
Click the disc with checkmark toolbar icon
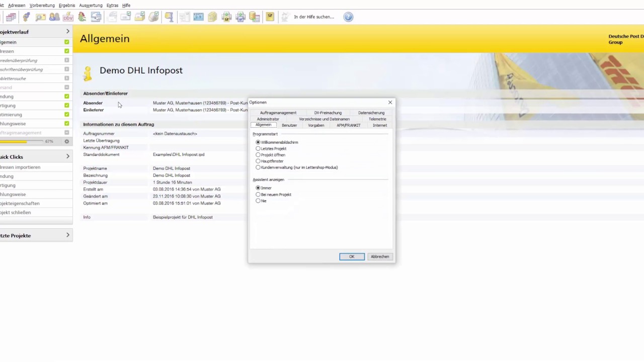pyautogui.click(x=153, y=17)
